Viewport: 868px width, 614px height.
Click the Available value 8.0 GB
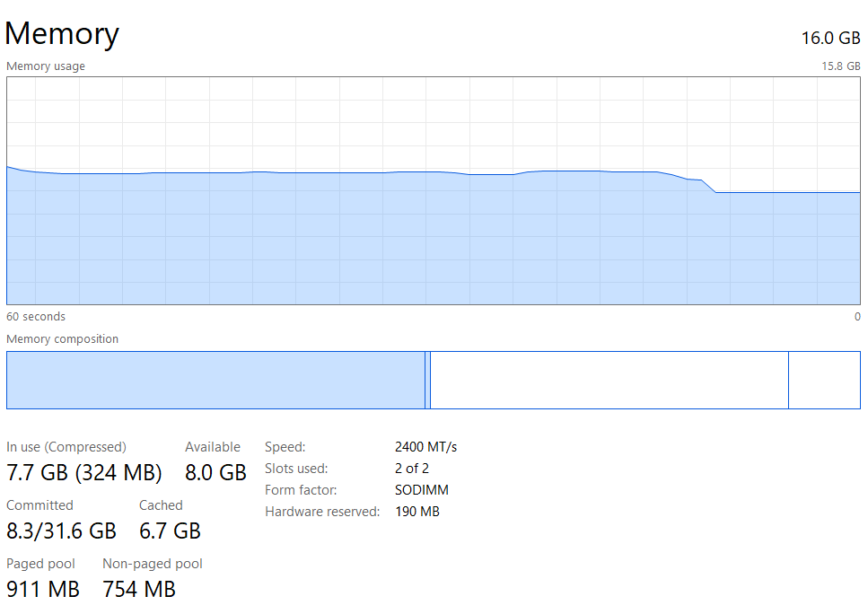[215, 472]
